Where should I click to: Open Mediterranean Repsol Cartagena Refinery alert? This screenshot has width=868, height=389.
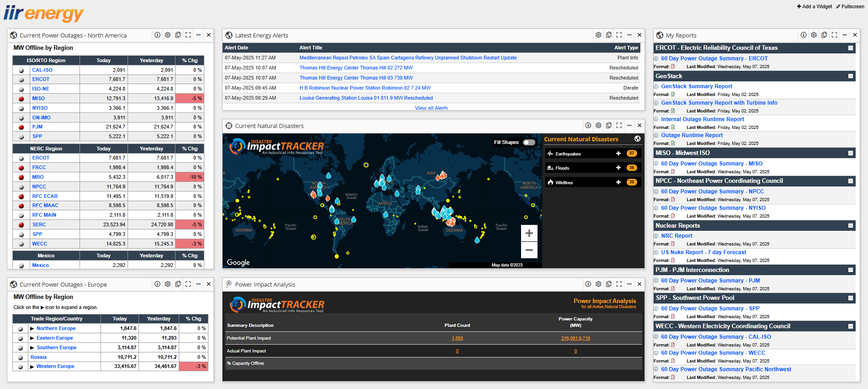click(x=408, y=58)
